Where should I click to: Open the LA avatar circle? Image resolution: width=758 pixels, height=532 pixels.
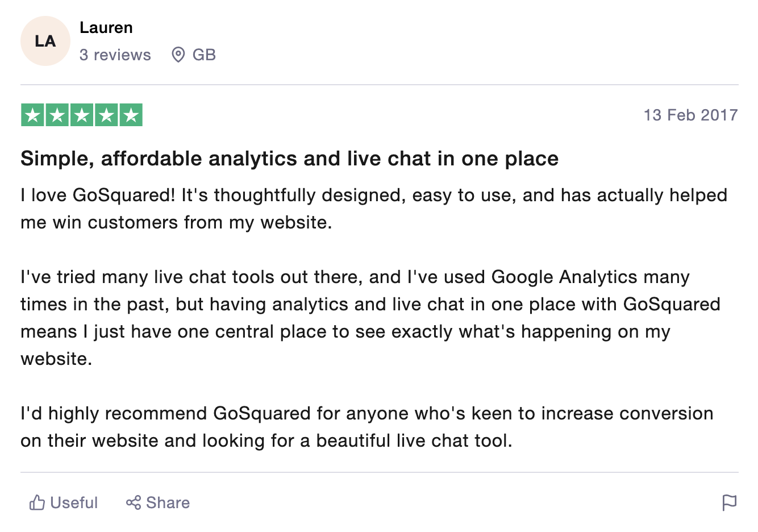[x=45, y=41]
